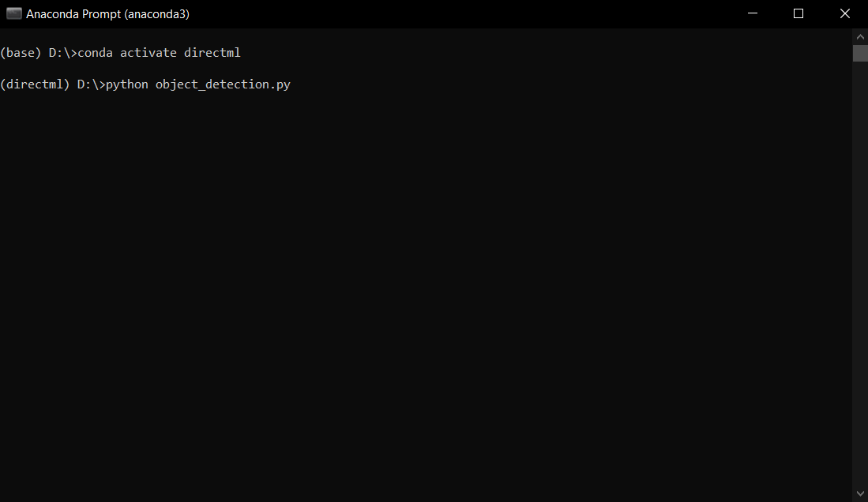Click the word activate in the command
868x502 pixels.
click(x=148, y=53)
